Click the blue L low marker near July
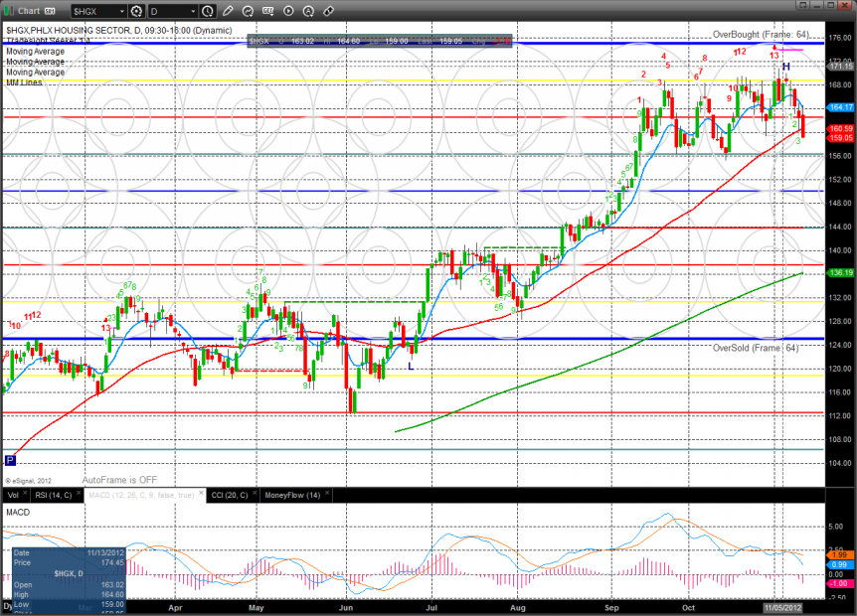This screenshot has width=857, height=616. click(x=411, y=366)
